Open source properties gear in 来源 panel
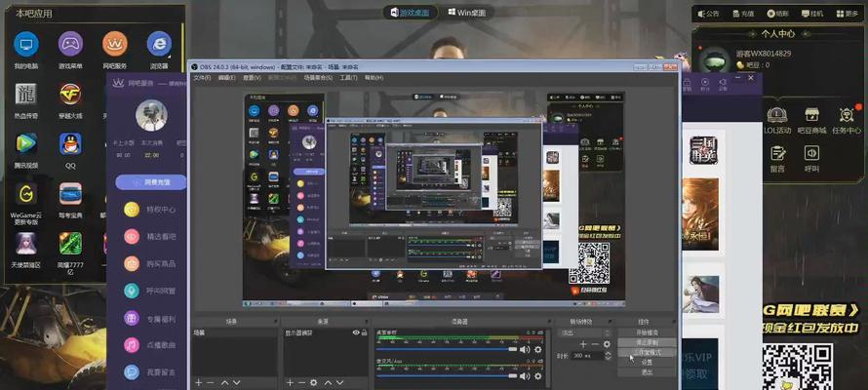 tap(314, 382)
